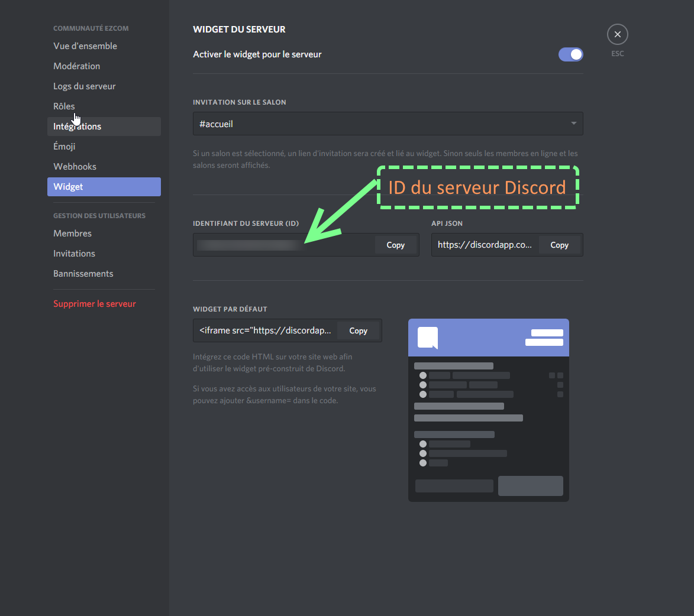Screen dimensions: 694x616
Task: Copy the server ID
Action: tap(395, 245)
